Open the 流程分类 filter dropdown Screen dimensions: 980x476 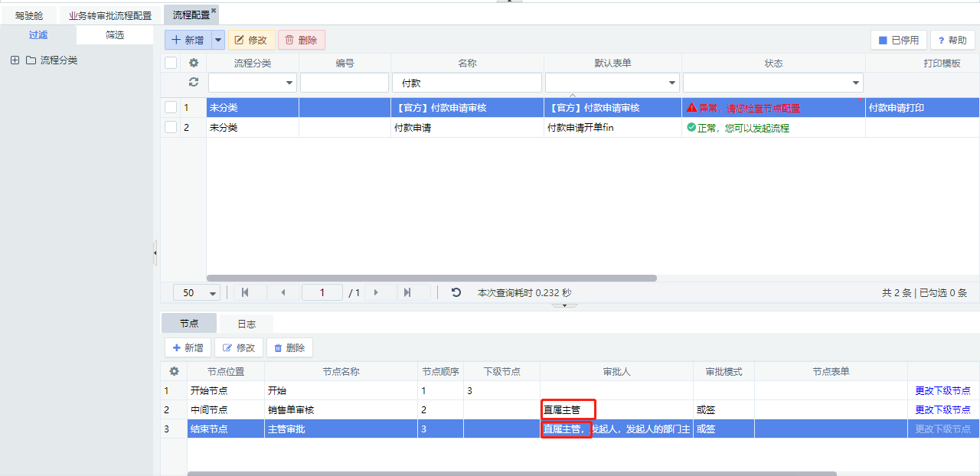(290, 83)
